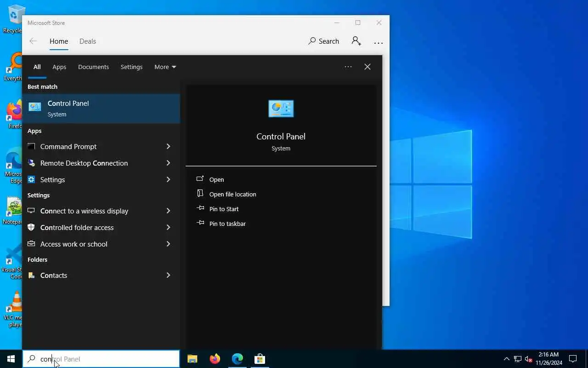
Task: Click the Access work or school briefcase icon
Action: tap(31, 244)
